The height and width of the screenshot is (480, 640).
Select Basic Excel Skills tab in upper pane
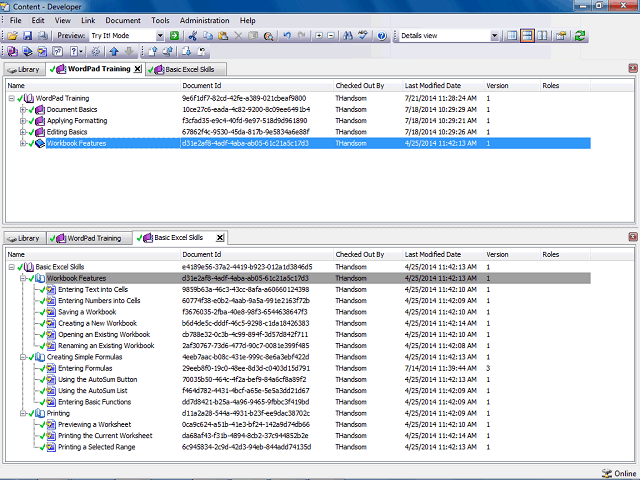(186, 69)
